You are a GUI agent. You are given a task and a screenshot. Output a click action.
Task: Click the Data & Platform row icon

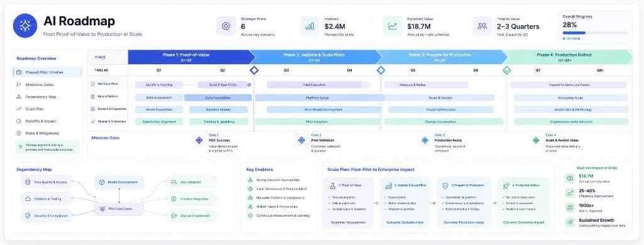93,97
